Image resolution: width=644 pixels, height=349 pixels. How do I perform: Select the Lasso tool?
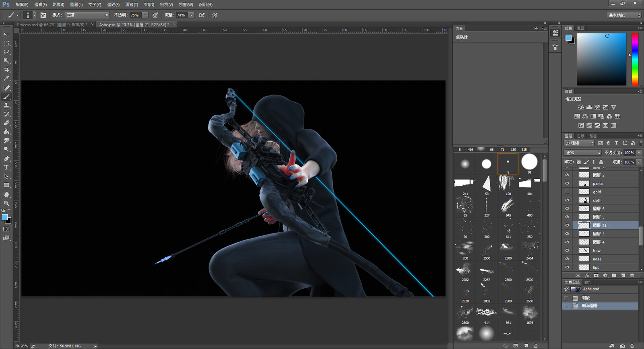[x=6, y=52]
